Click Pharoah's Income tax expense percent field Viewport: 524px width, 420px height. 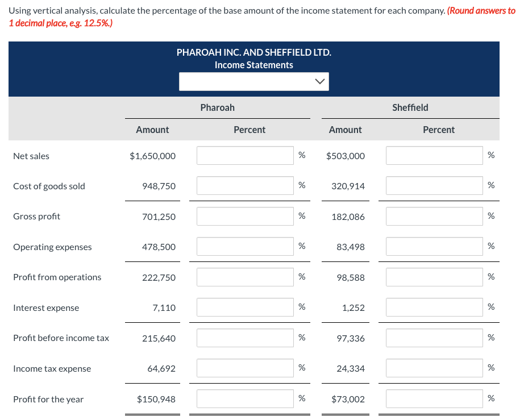tap(244, 368)
